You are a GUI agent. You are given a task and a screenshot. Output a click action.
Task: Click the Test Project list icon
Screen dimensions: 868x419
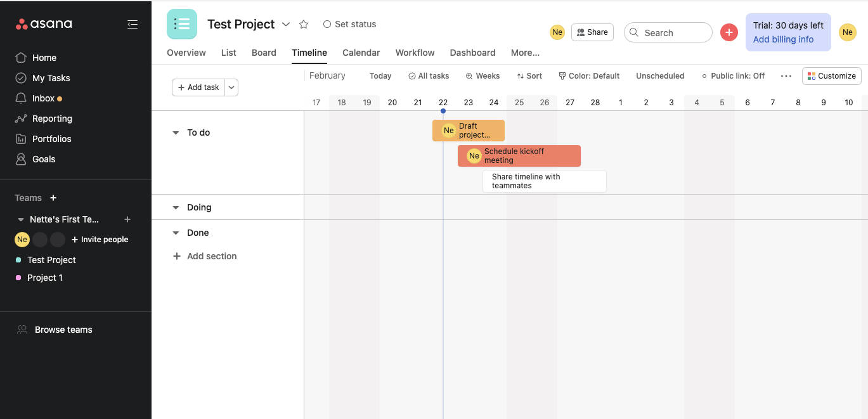(182, 24)
